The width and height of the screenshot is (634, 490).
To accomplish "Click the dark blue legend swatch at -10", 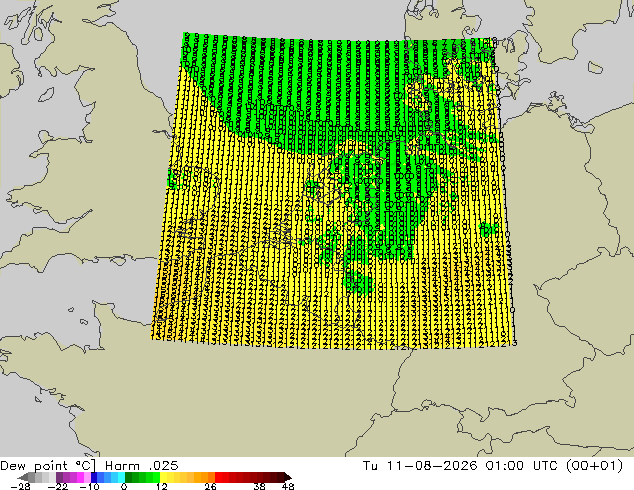I will point(94,477).
